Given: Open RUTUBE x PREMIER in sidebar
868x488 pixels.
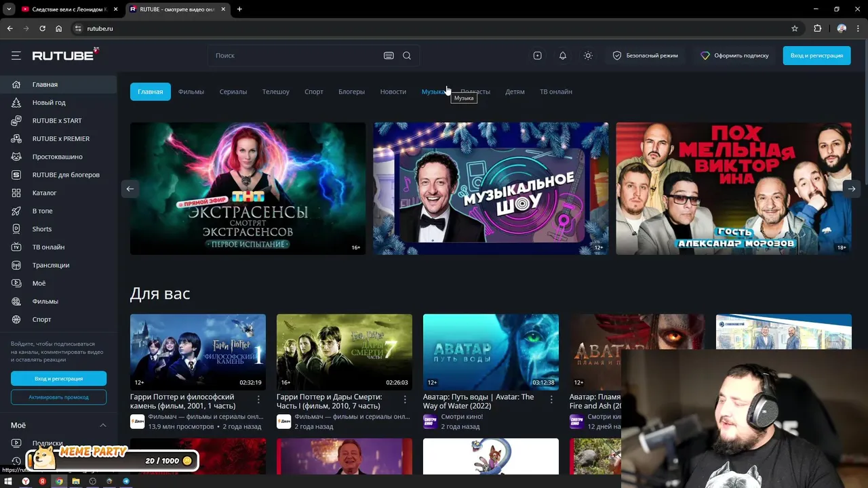Looking at the screenshot, I should pyautogui.click(x=58, y=139).
